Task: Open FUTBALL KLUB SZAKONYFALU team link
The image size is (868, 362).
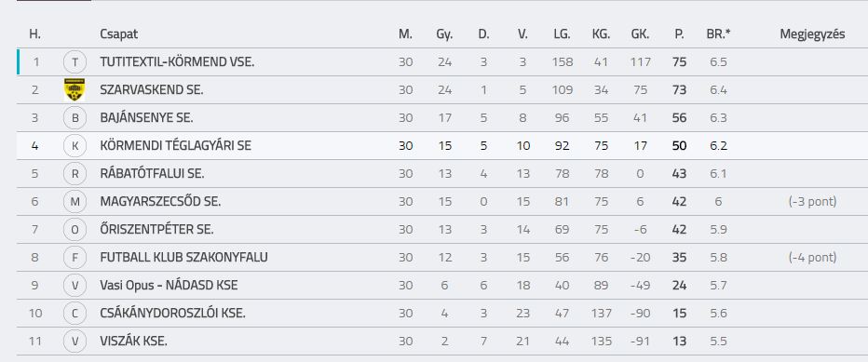Action: point(183,258)
